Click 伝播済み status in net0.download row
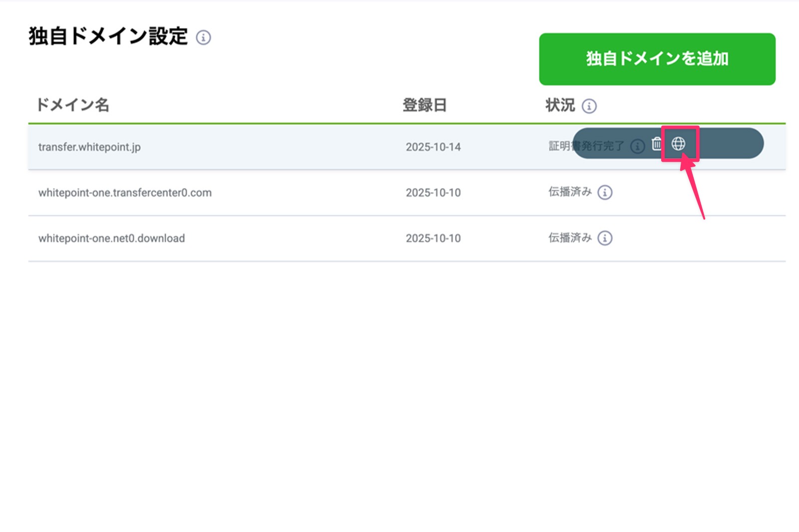 tap(570, 238)
